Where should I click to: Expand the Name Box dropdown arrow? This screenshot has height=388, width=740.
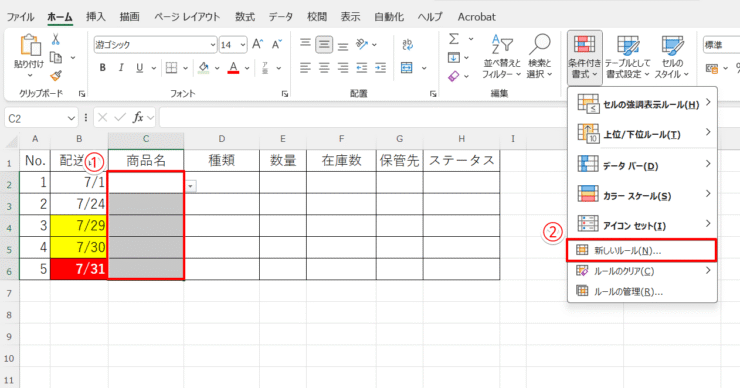(x=71, y=118)
